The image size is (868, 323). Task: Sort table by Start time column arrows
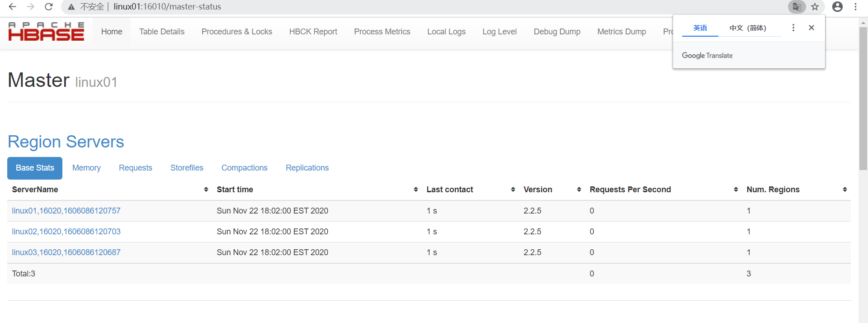coord(416,190)
